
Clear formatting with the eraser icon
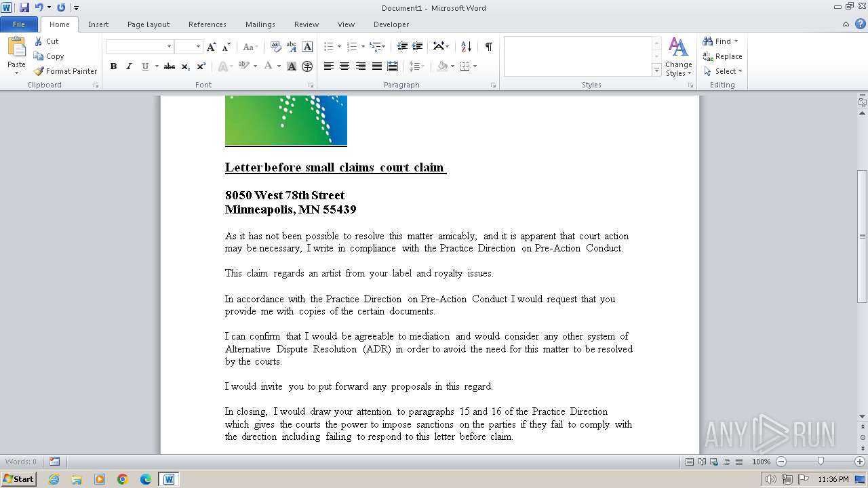tap(276, 47)
